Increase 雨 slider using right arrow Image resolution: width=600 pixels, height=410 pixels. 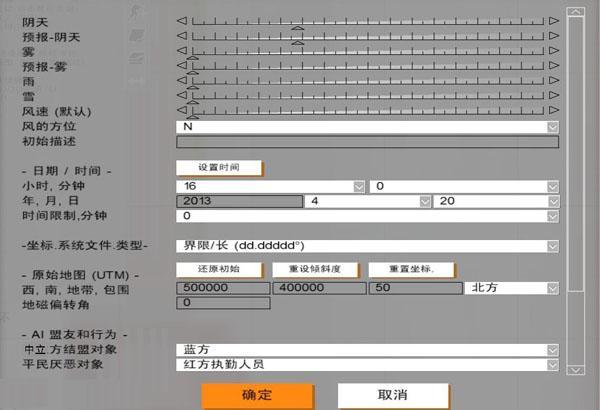[554, 80]
